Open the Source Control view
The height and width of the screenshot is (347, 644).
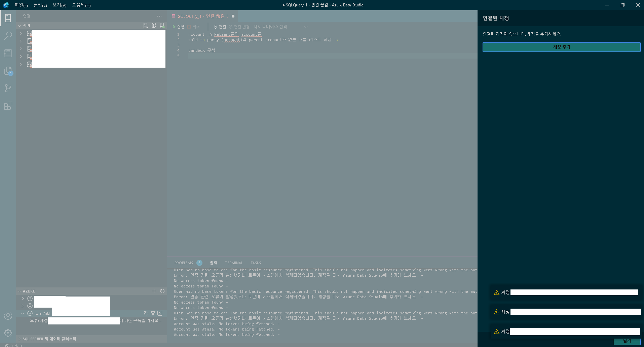click(8, 88)
